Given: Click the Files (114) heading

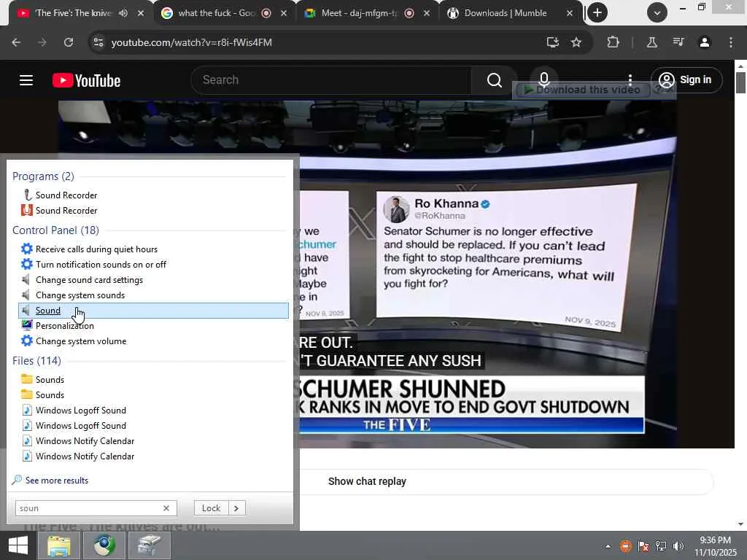Looking at the screenshot, I should pos(36,361).
